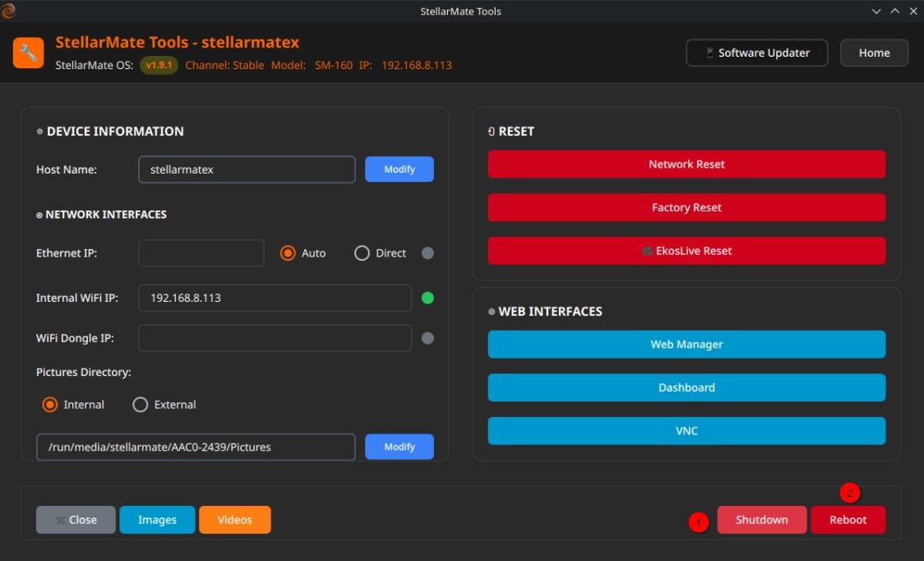Click the WiFi Dongle grey status indicator
Image resolution: width=924 pixels, height=561 pixels.
pos(427,338)
